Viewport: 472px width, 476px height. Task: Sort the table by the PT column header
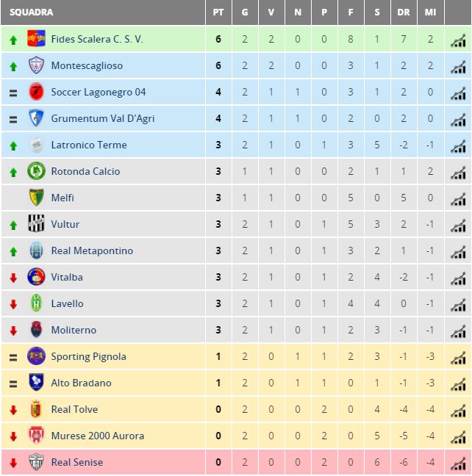coord(218,12)
